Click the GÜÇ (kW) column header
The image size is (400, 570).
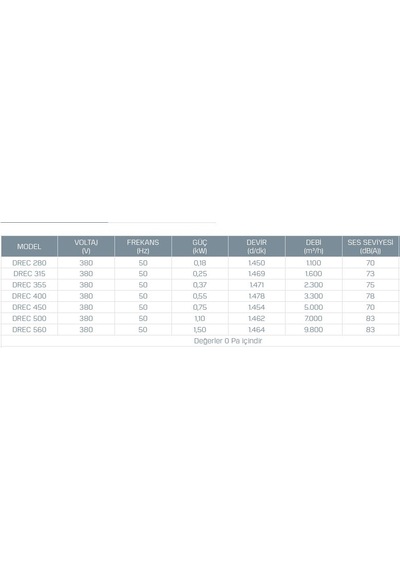click(x=200, y=246)
